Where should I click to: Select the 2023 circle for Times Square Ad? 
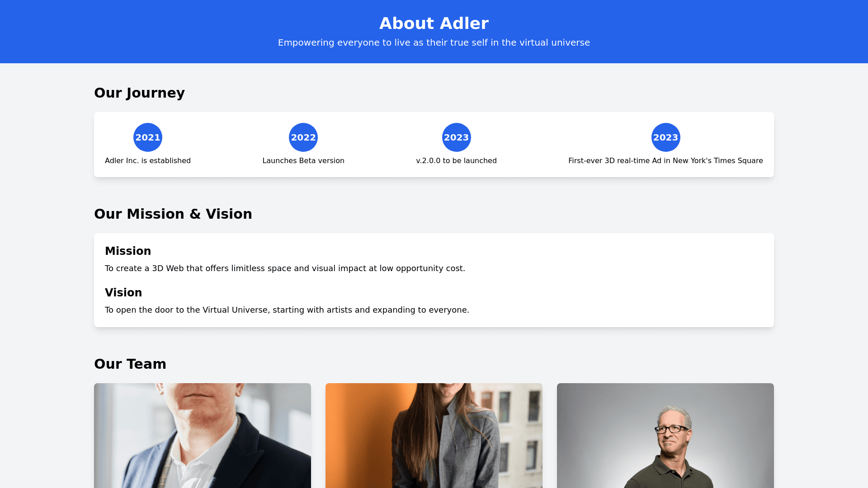[x=666, y=137]
